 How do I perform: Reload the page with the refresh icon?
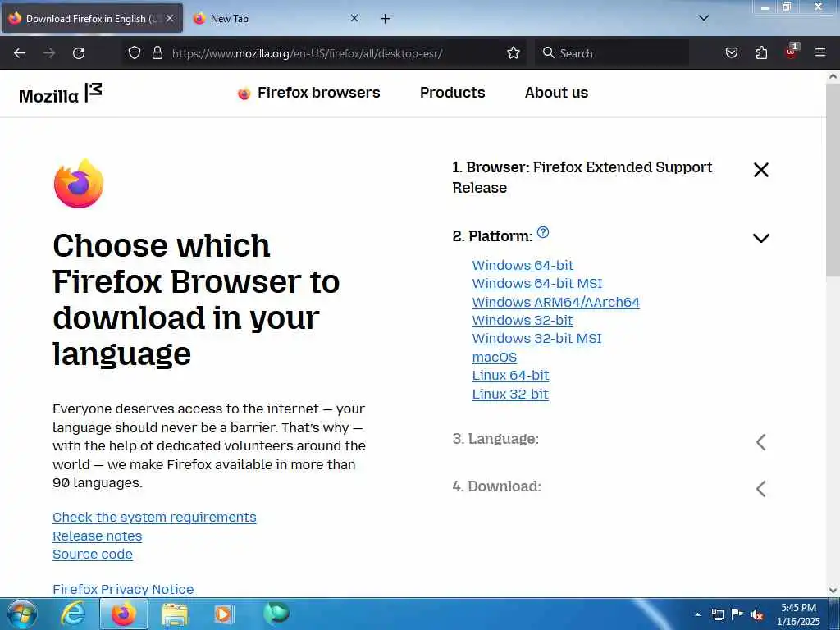79,53
